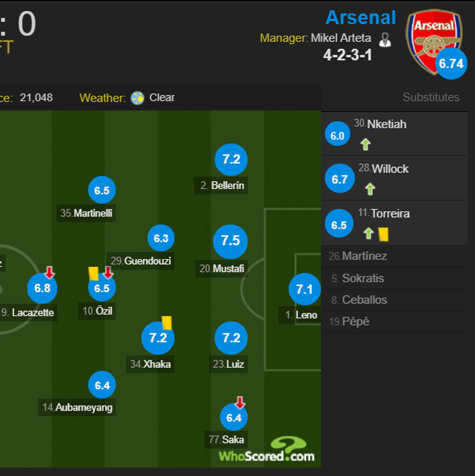Viewport: 475px width, 476px height.
Task: Open Mustafi's 7.5 rating bubble
Action: click(230, 241)
